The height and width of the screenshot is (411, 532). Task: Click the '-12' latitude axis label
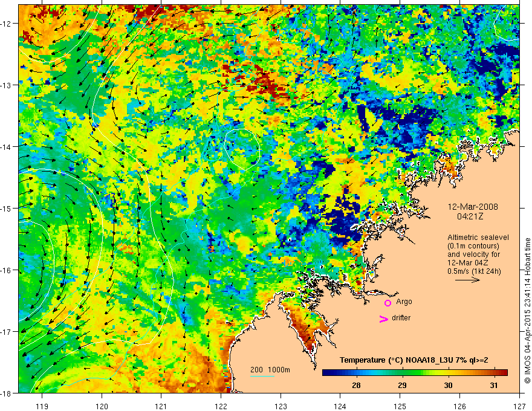(7, 24)
